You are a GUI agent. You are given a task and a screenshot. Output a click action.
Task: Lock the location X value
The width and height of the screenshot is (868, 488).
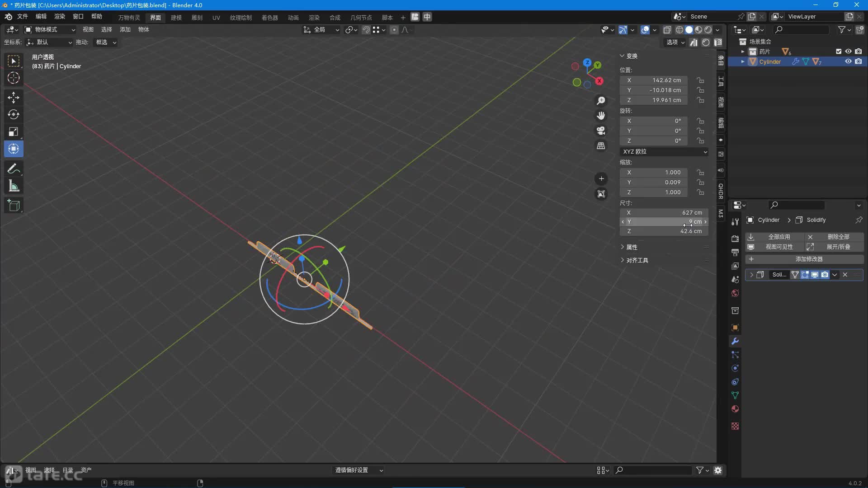pos(700,80)
